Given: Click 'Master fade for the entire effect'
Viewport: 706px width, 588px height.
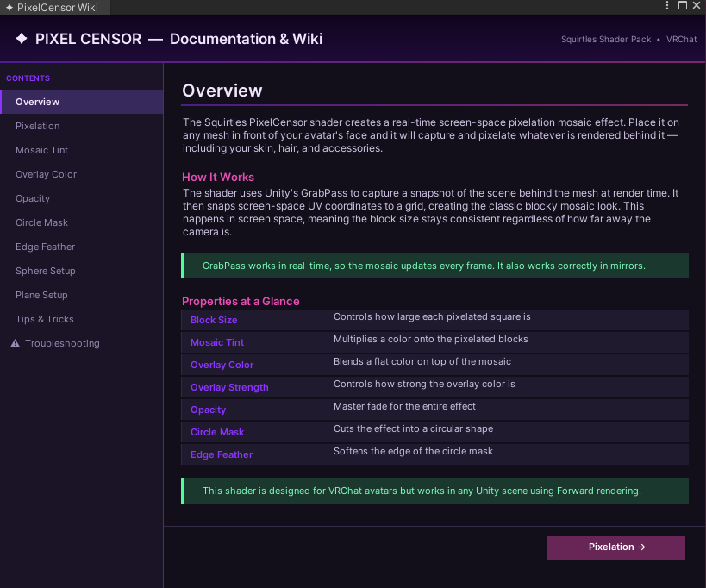Looking at the screenshot, I should pyautogui.click(x=404, y=407).
